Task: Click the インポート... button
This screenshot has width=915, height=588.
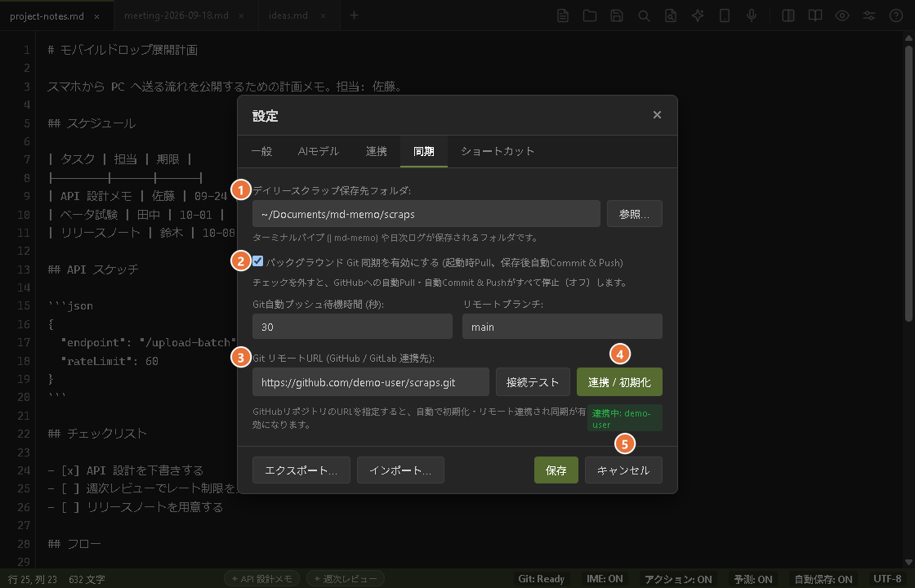Action: click(x=400, y=470)
